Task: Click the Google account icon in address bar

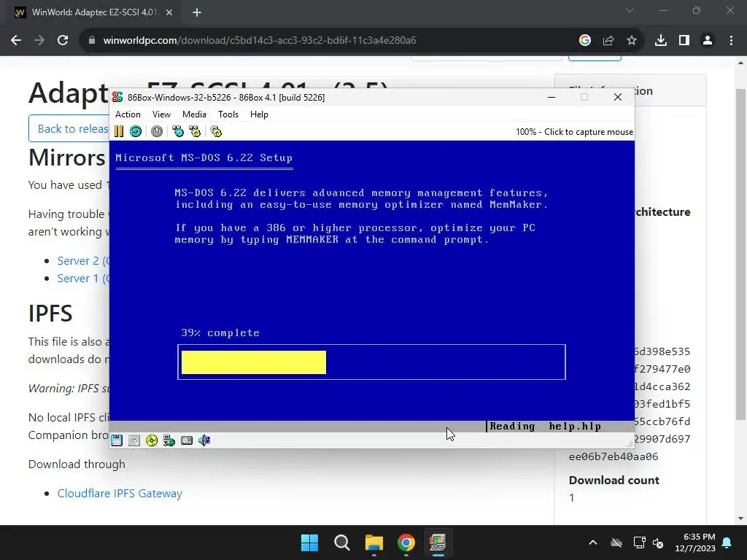Action: pyautogui.click(x=585, y=41)
